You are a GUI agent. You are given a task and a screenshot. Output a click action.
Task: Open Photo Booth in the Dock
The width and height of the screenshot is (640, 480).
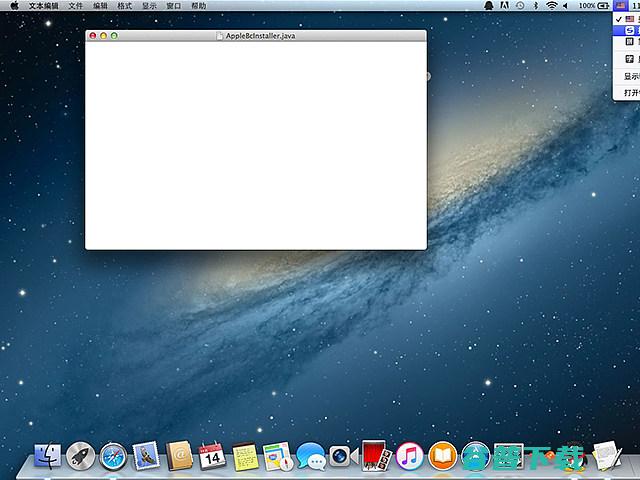pyautogui.click(x=374, y=457)
